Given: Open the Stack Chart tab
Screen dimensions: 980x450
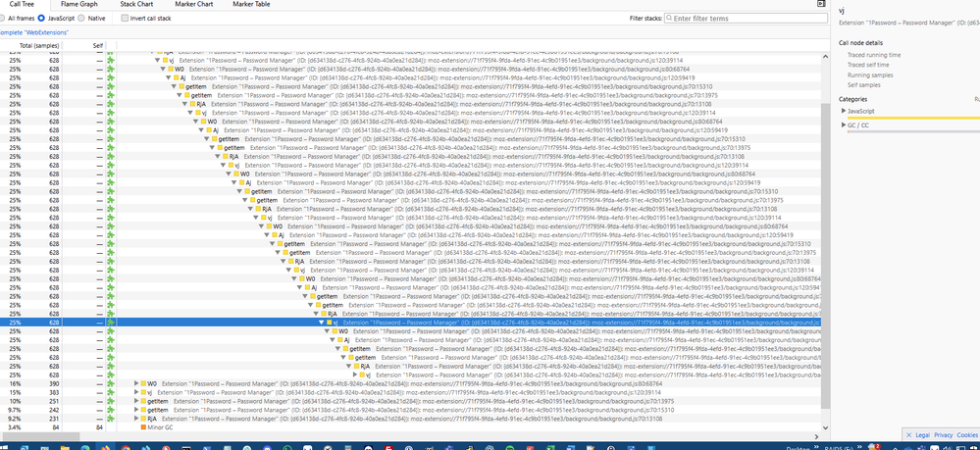Looking at the screenshot, I should [x=135, y=5].
